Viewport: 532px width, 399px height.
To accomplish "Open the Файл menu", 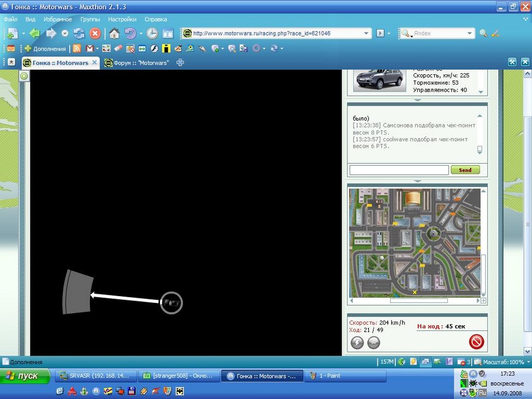I will [10, 19].
